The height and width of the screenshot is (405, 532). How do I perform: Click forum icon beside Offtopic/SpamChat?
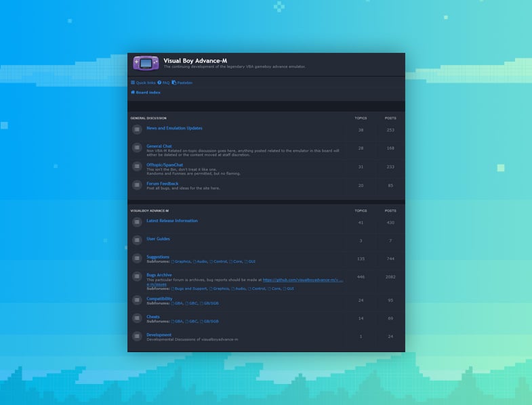click(x=137, y=166)
